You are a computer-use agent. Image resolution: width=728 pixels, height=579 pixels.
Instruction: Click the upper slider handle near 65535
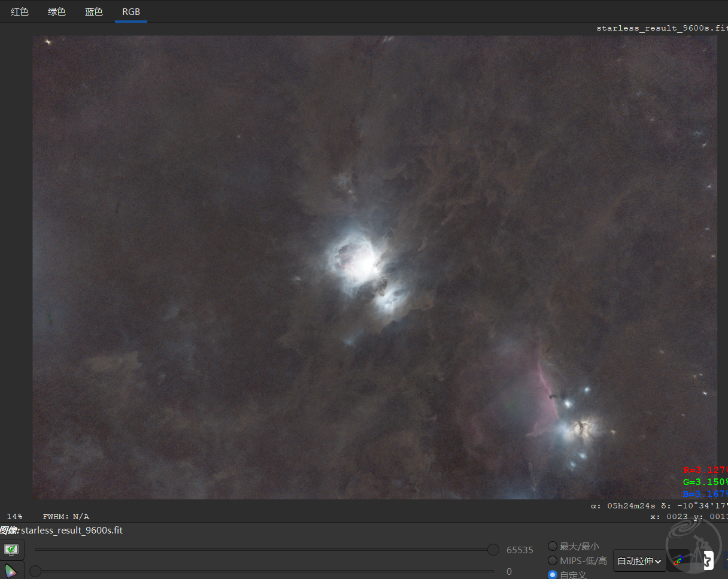(x=493, y=550)
